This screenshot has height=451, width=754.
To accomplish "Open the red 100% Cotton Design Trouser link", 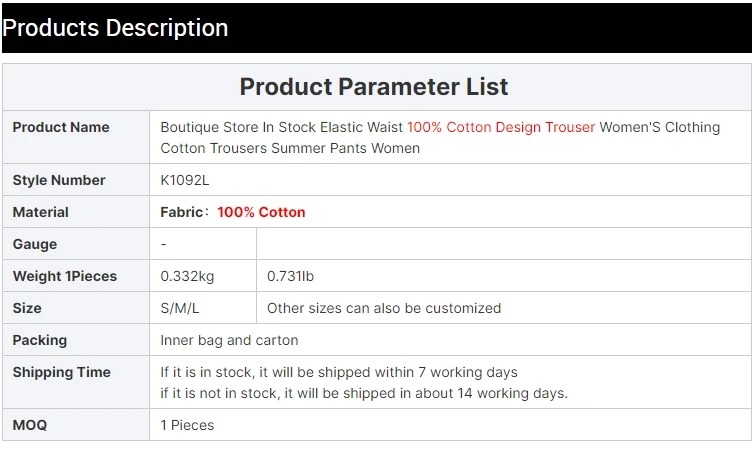I will tap(500, 127).
